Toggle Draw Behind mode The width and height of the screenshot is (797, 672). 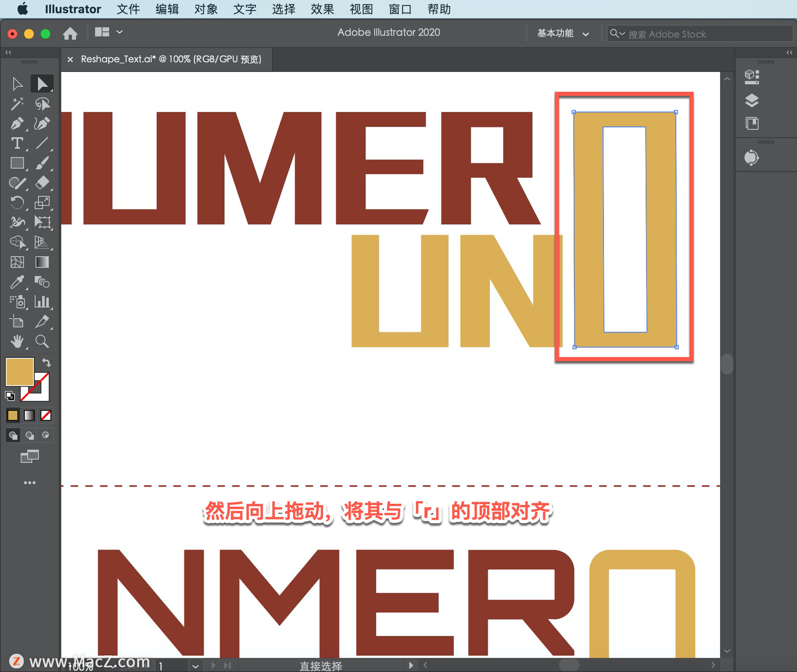[29, 435]
